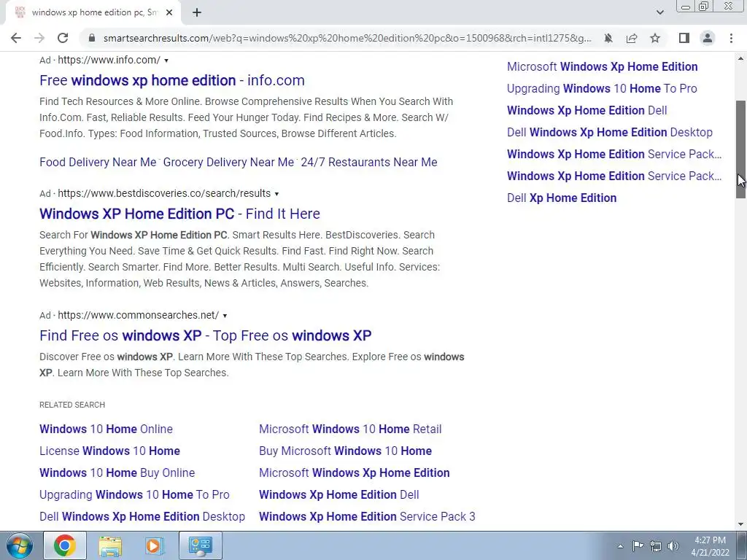The image size is (747, 560).
Task: View site security lock info
Action: (x=93, y=38)
